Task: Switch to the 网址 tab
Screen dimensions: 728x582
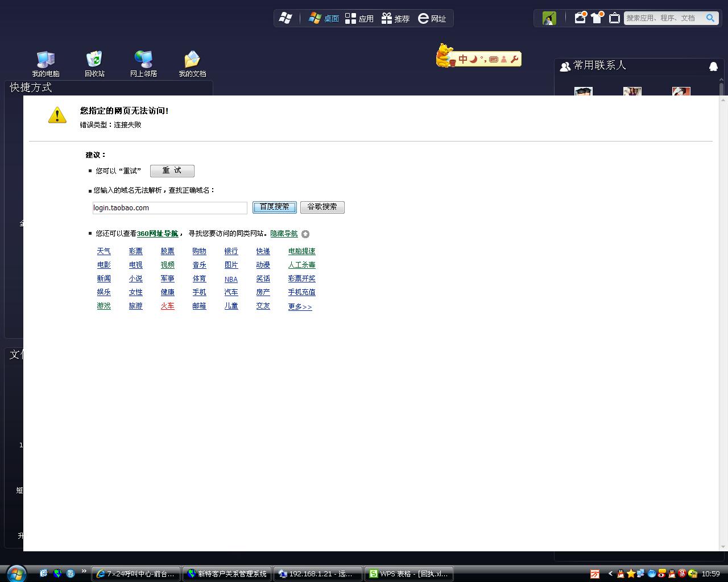Action: coord(432,18)
